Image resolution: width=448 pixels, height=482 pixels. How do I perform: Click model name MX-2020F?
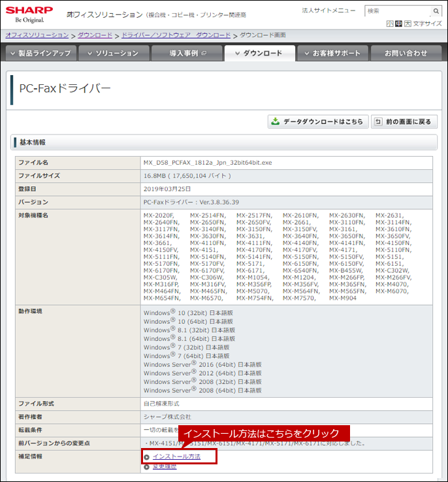159,216
